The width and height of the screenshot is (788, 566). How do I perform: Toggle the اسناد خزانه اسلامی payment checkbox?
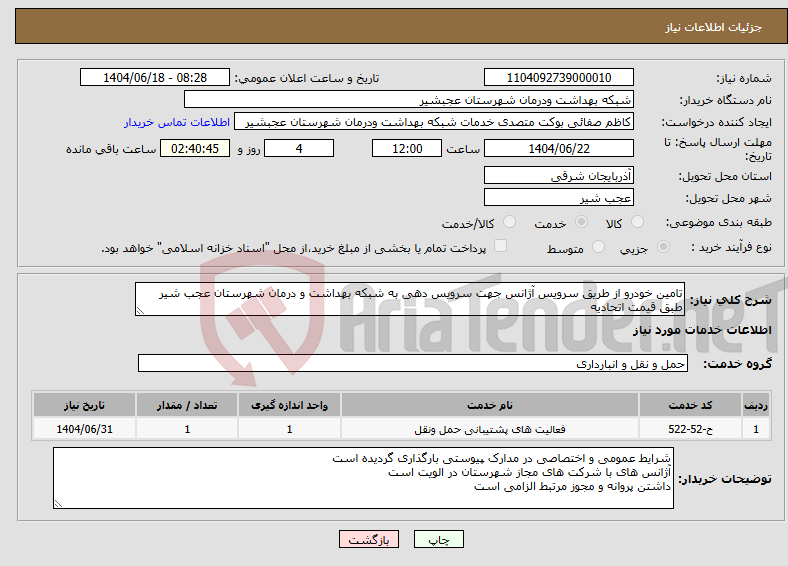(501, 245)
